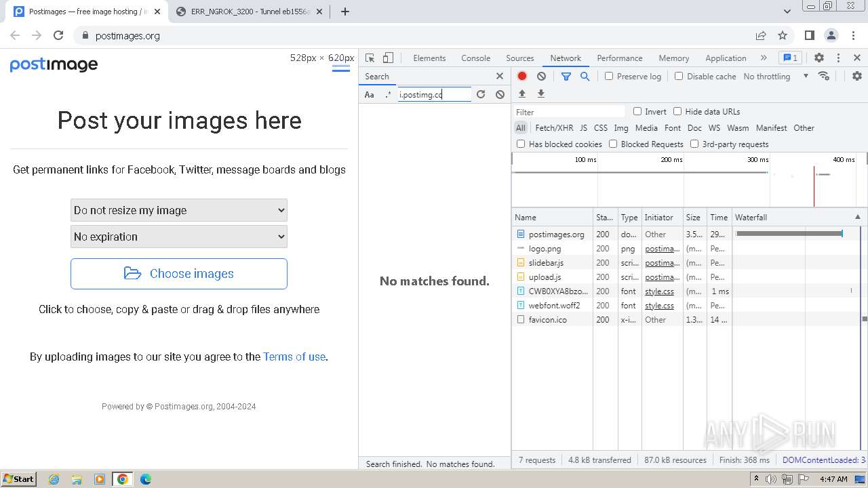
Task: Bookmark this page with star icon
Action: pyautogui.click(x=783, y=35)
